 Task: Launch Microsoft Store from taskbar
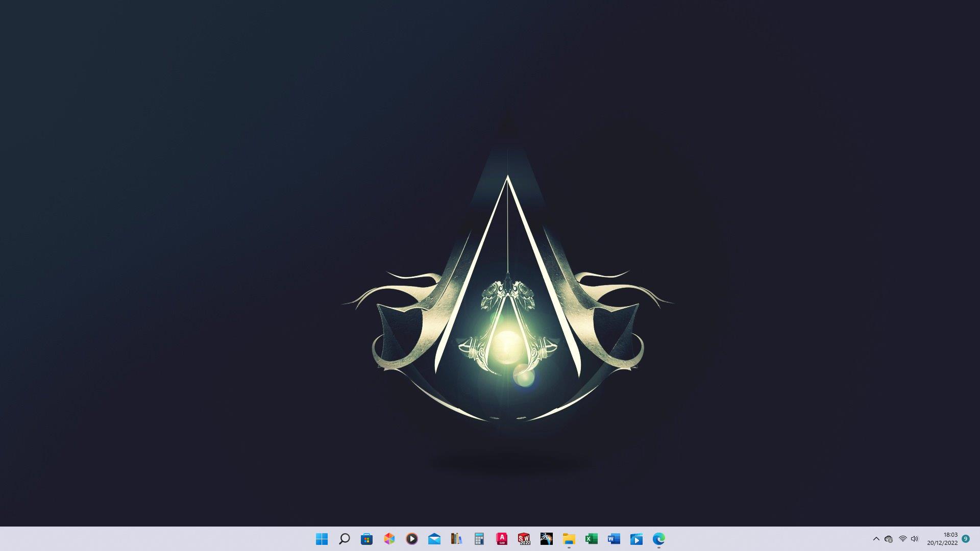[x=366, y=539]
